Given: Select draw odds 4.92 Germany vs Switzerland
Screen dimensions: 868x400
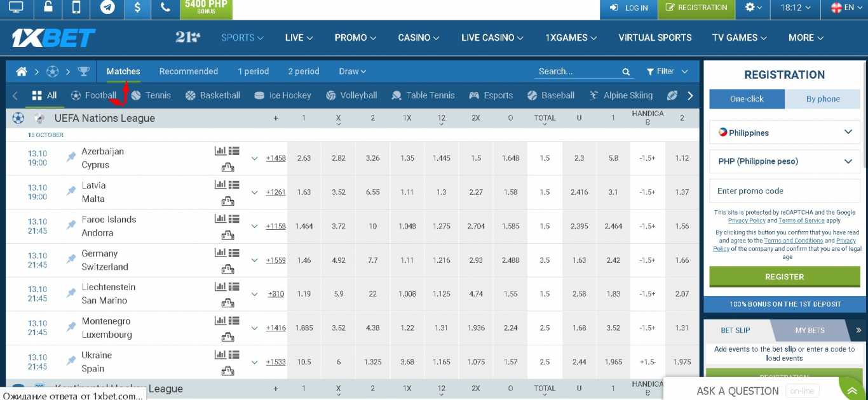Looking at the screenshot, I should [x=339, y=260].
